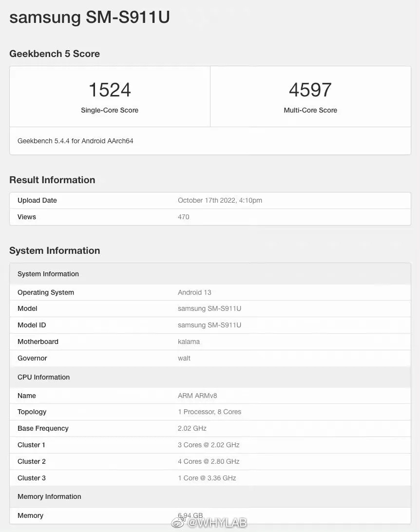Click the Motherboard value kalama

pos(189,342)
